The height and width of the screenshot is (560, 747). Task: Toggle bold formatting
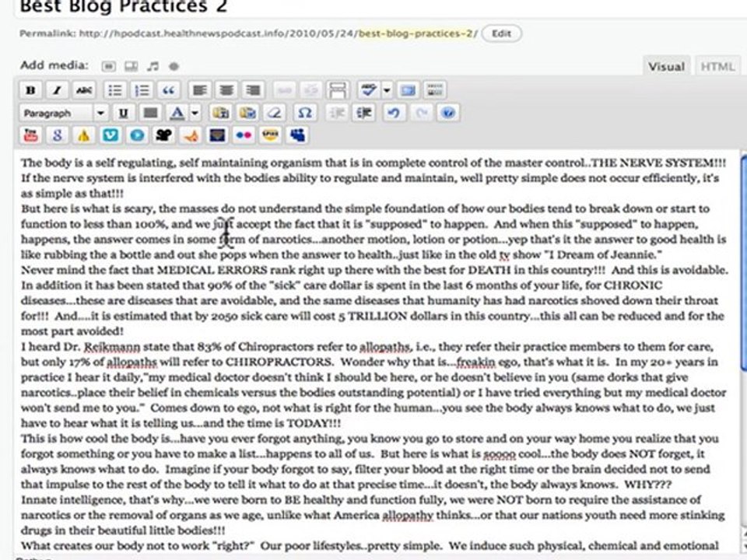click(x=30, y=90)
